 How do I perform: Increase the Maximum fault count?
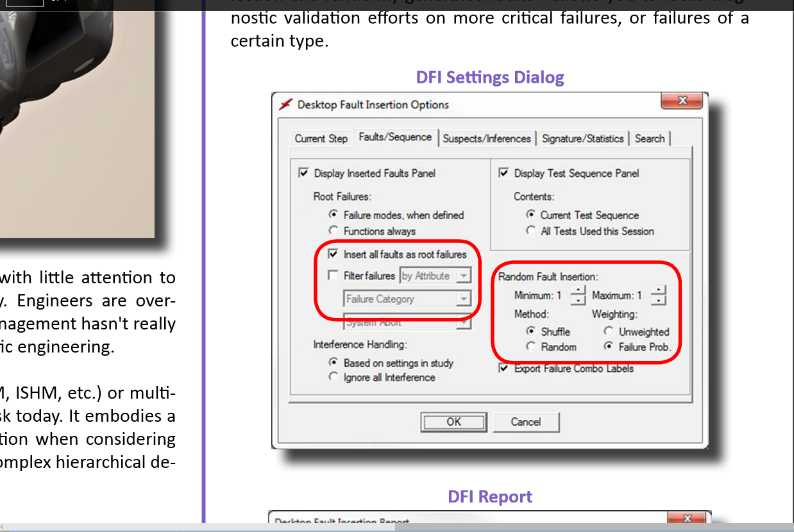click(659, 290)
